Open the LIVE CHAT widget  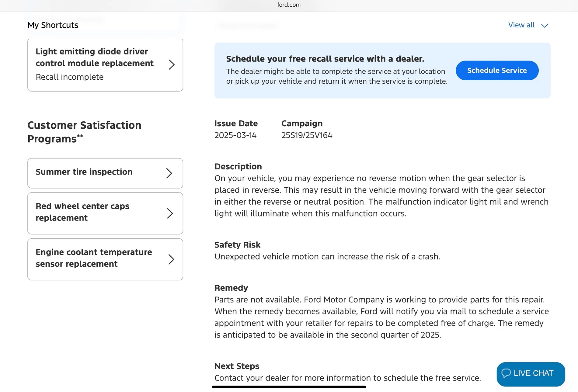click(531, 374)
